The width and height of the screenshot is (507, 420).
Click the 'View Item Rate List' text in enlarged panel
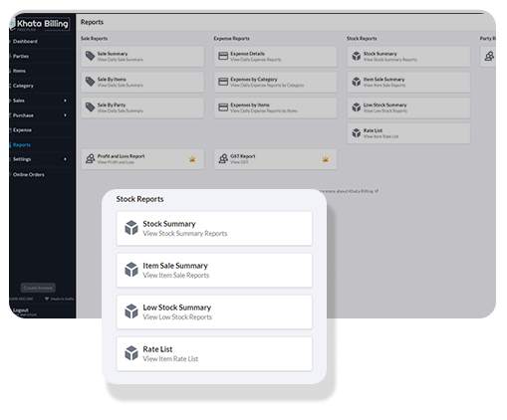tap(170, 359)
